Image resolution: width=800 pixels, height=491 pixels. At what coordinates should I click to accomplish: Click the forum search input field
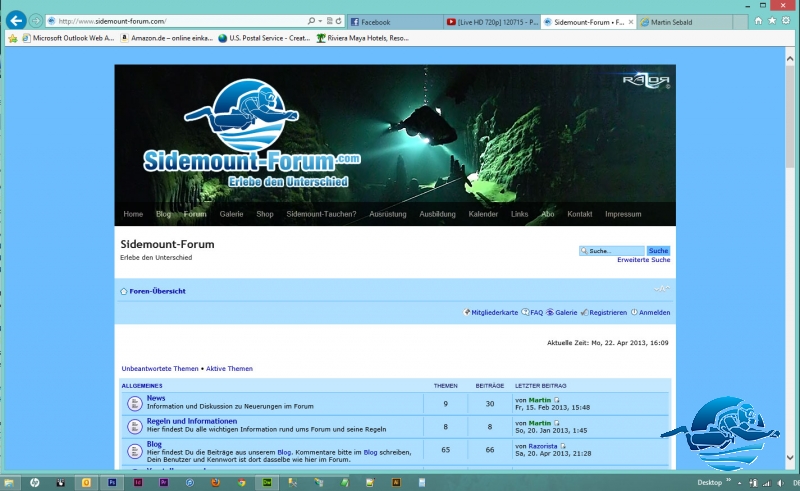tap(612, 251)
